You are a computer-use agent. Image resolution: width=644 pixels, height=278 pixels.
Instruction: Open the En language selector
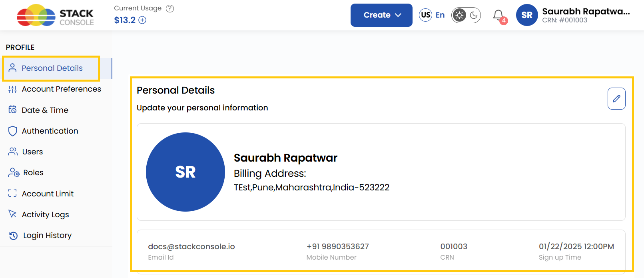click(x=440, y=15)
